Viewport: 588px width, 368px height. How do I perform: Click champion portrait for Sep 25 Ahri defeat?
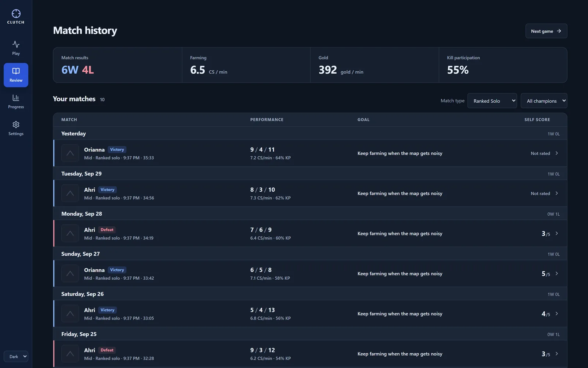click(x=70, y=354)
